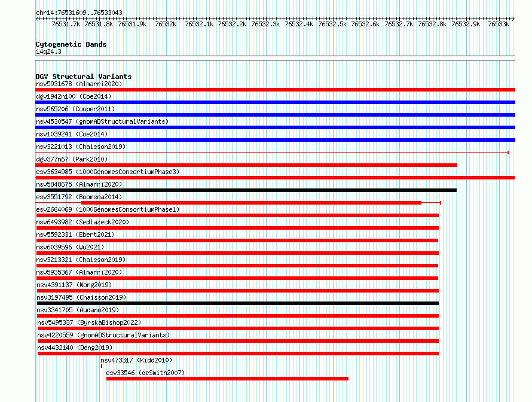Click the nsv6493982 (Sedlazeck2020) label
The image size is (532, 402).
click(x=82, y=222)
